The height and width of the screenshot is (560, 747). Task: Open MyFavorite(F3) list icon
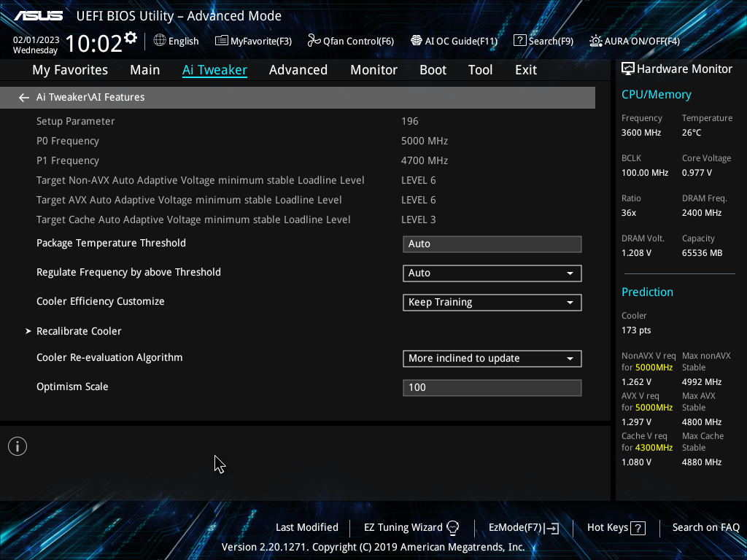pyautogui.click(x=221, y=41)
